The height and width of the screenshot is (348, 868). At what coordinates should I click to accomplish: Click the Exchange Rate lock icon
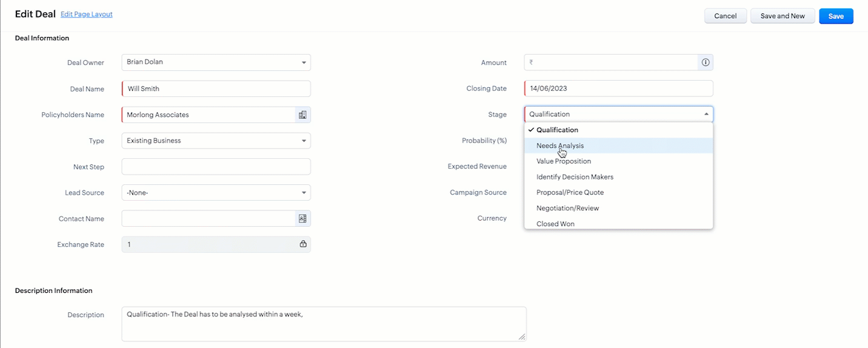coord(302,244)
